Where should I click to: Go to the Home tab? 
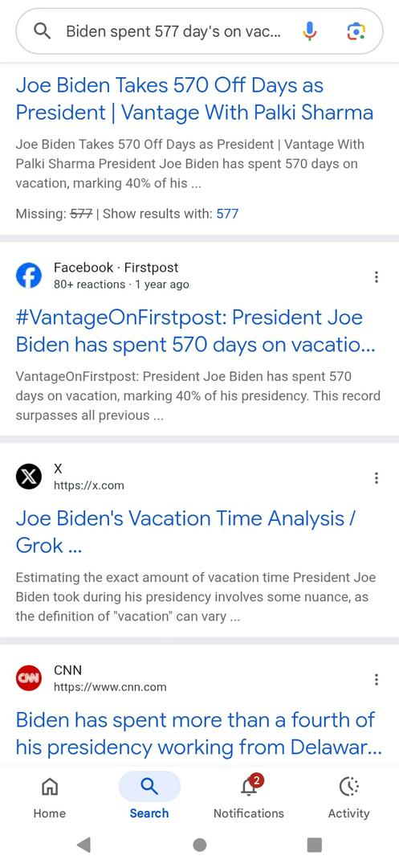50,796
